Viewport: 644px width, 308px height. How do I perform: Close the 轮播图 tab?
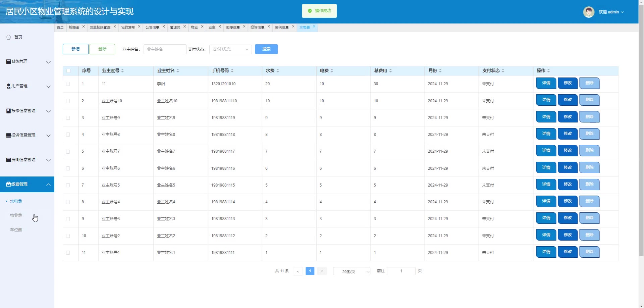coord(84,27)
